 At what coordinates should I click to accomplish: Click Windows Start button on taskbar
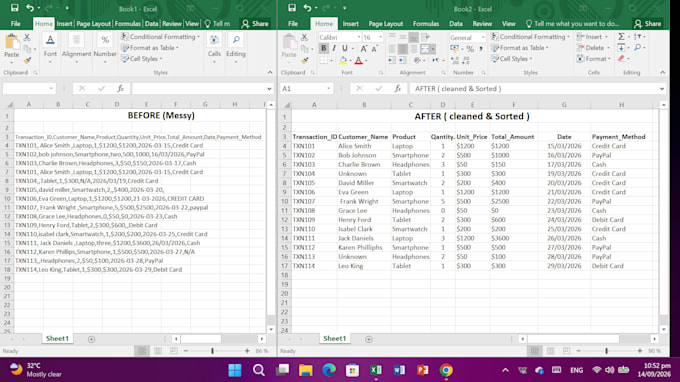pos(235,370)
